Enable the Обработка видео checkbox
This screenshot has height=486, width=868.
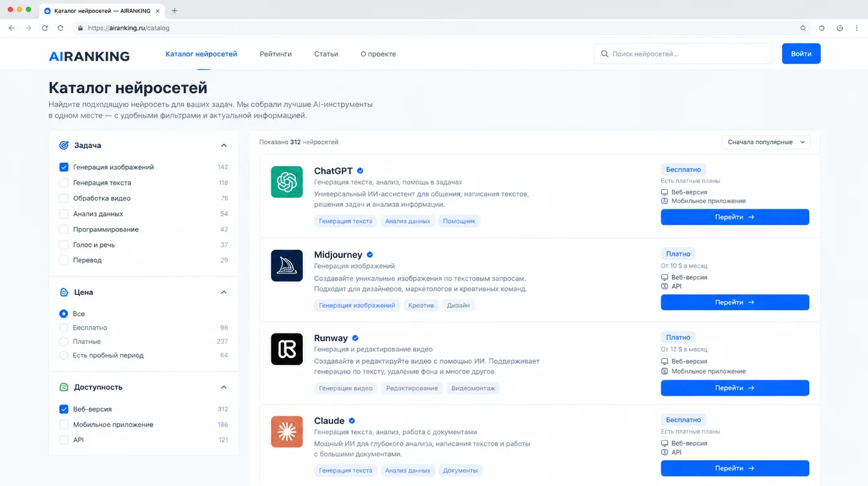(x=64, y=198)
